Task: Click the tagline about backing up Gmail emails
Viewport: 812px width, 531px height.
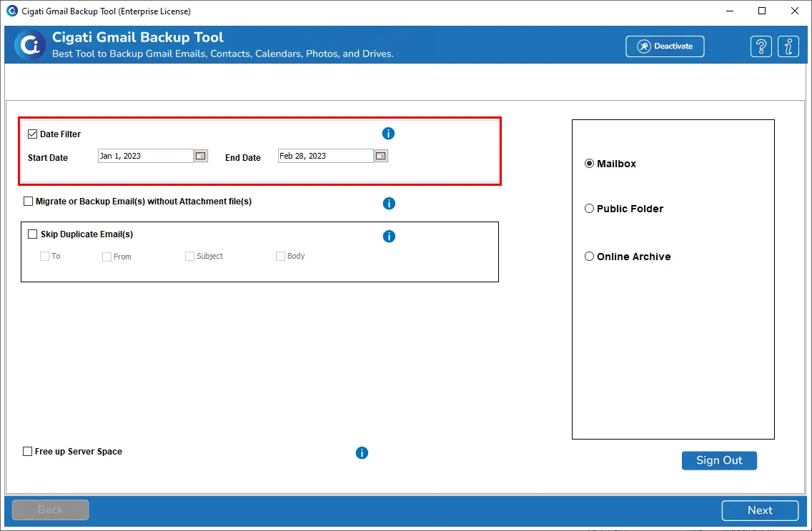Action: [x=223, y=54]
